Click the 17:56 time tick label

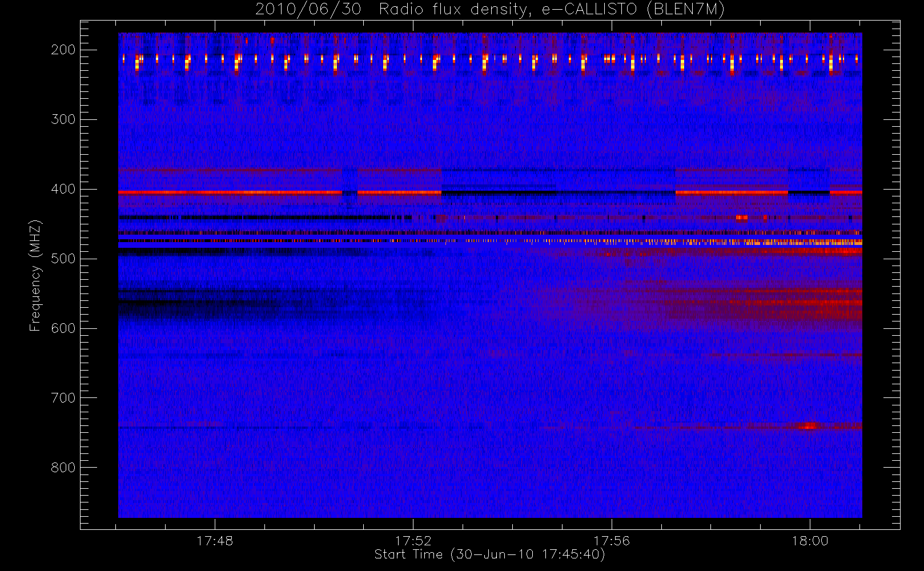click(612, 541)
